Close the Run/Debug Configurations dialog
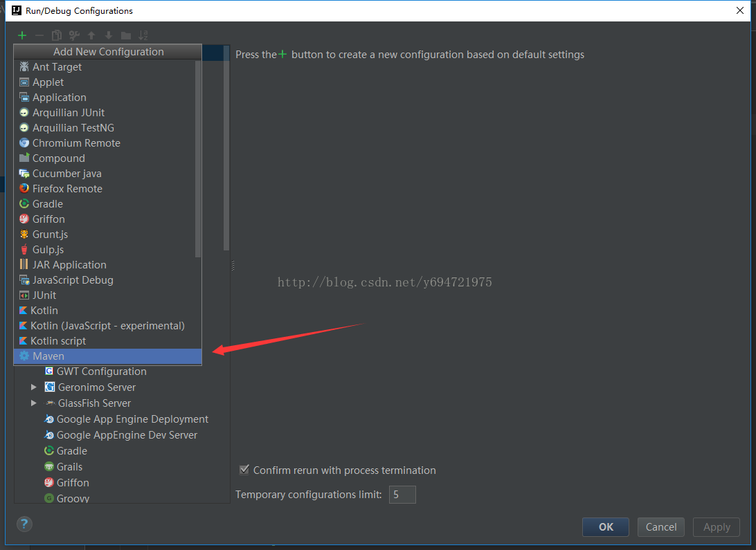 [740, 10]
